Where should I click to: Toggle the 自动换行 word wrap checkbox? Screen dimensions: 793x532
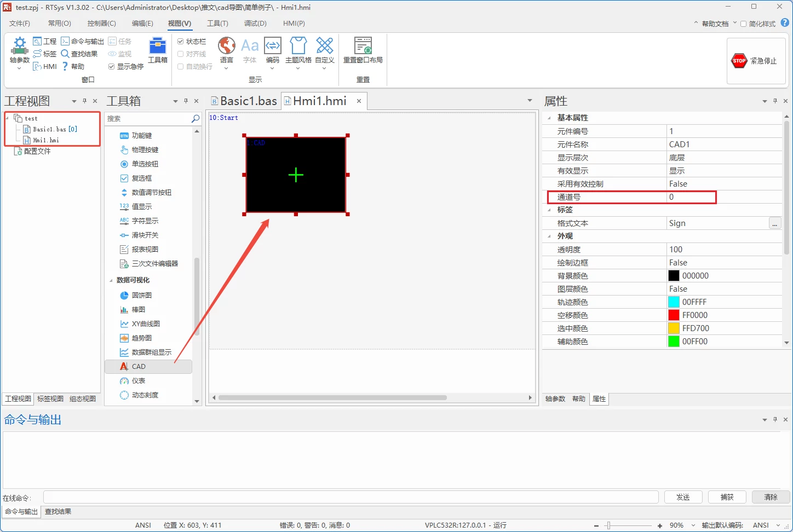click(181, 66)
